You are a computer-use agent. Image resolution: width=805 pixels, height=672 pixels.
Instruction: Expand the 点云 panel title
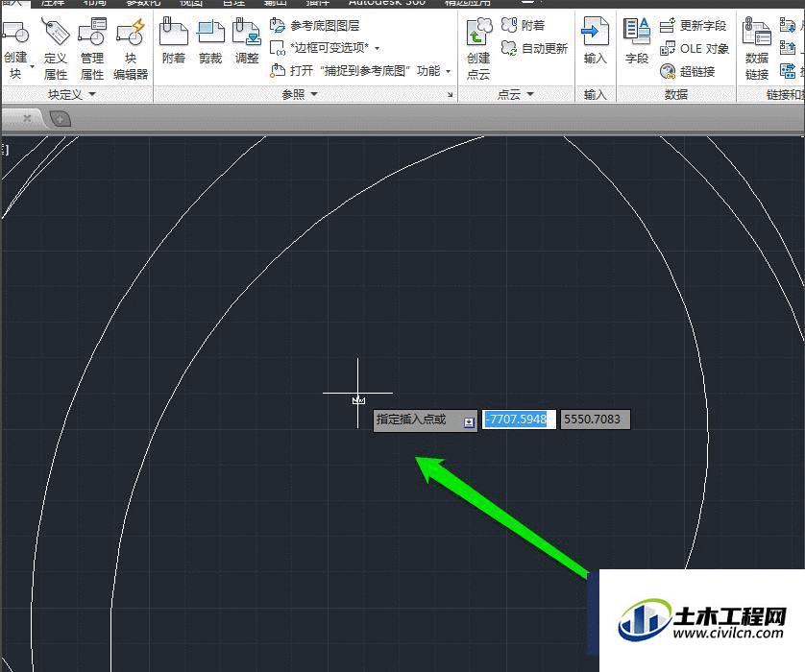coord(516,94)
